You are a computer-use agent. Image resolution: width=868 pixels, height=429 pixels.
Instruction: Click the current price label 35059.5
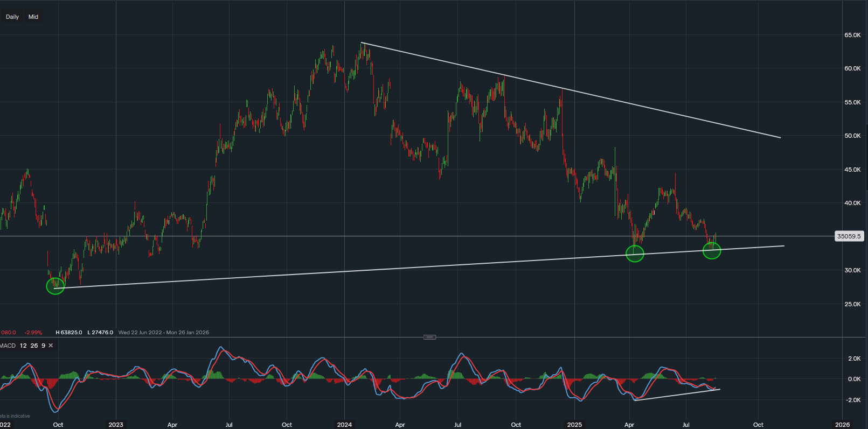[849, 236]
